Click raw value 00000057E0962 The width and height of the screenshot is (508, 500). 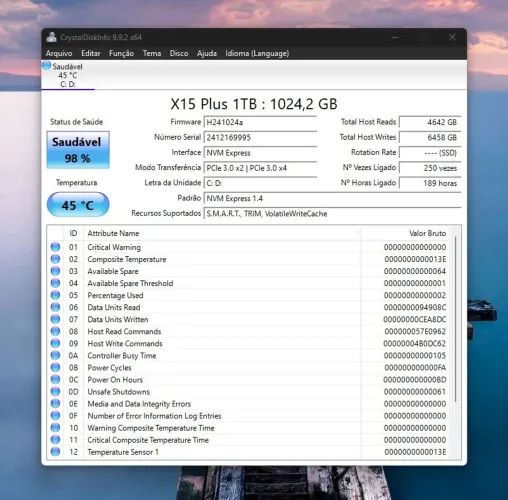coord(415,331)
